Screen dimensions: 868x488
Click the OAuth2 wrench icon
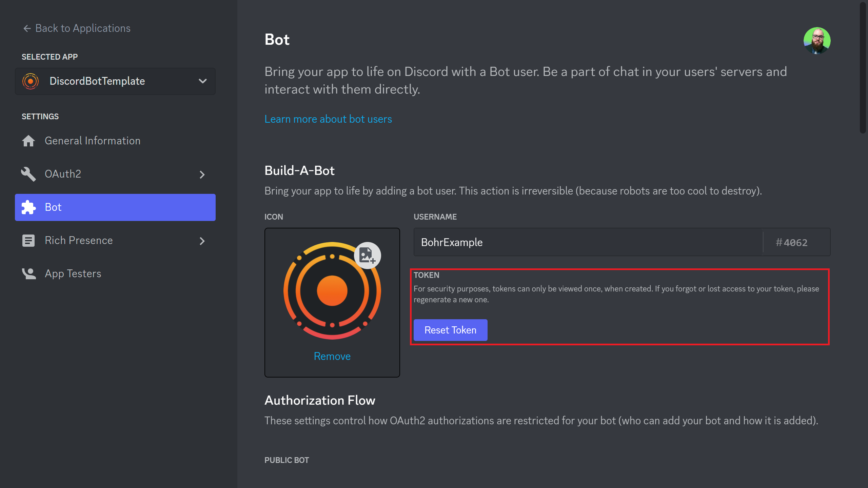click(x=28, y=174)
